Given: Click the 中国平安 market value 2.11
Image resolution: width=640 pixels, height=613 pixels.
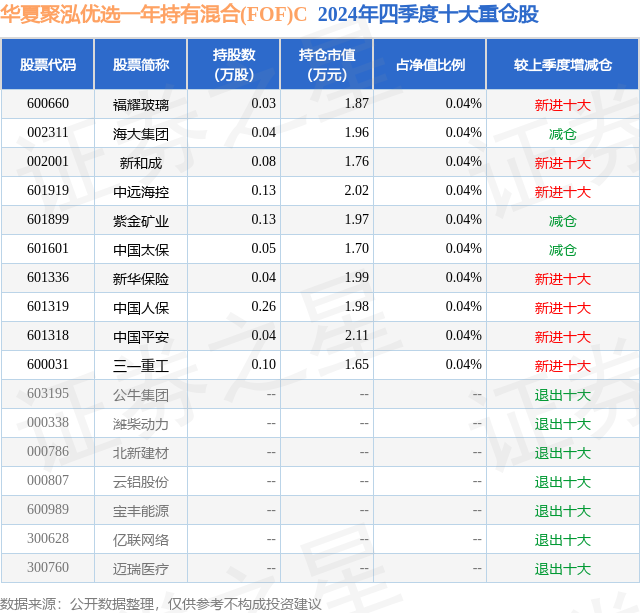Looking at the screenshot, I should [357, 335].
